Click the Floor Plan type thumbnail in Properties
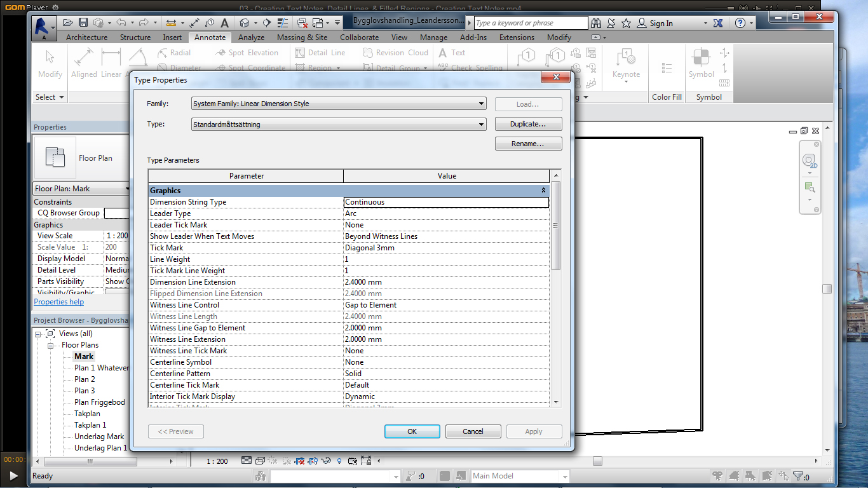The image size is (868, 488). 55,158
